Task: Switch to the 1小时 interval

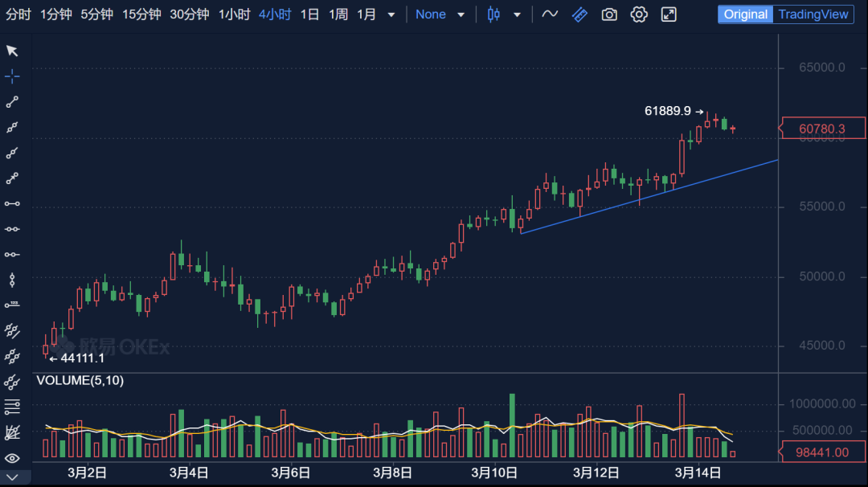Action: click(234, 14)
